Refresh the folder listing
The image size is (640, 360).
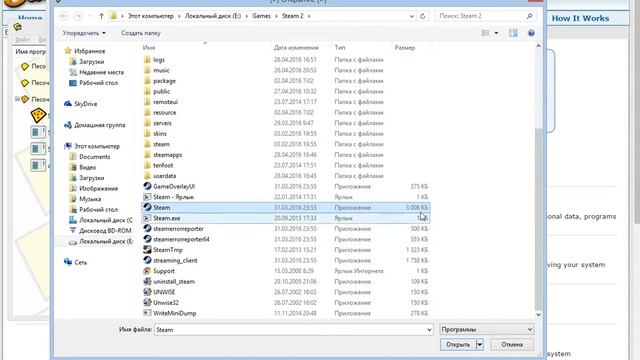[422, 16]
